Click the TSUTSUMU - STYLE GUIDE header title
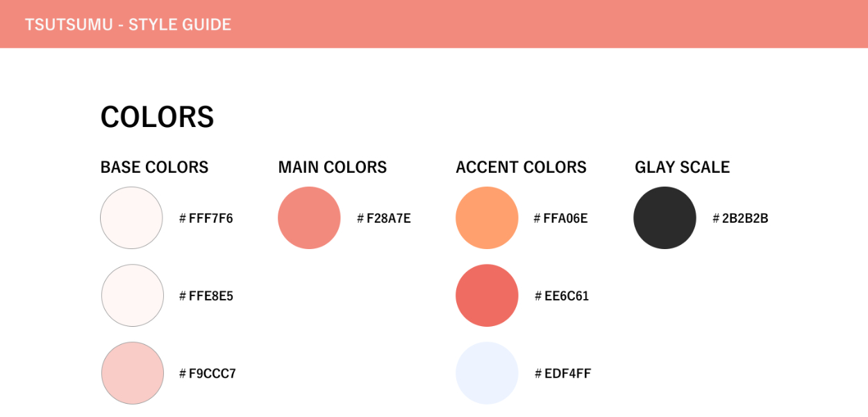The width and height of the screenshot is (868, 417). [128, 25]
